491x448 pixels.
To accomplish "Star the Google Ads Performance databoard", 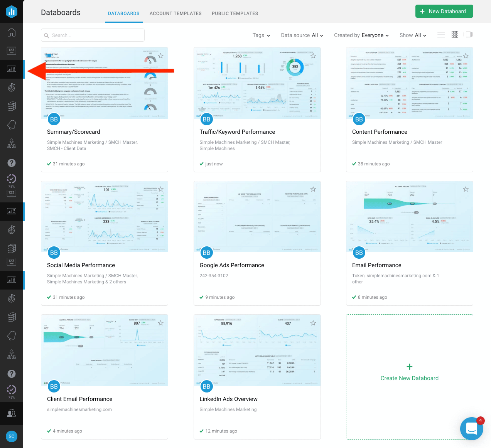I will 313,189.
